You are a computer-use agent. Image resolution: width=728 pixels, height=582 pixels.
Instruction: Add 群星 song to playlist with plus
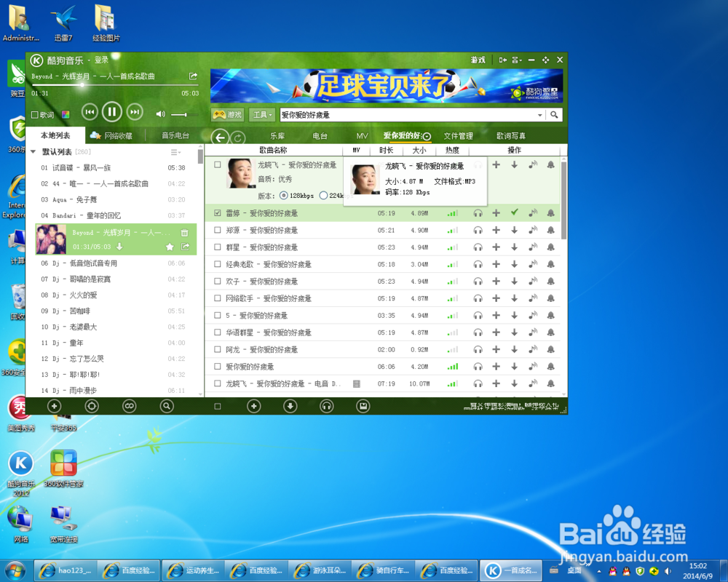point(496,247)
